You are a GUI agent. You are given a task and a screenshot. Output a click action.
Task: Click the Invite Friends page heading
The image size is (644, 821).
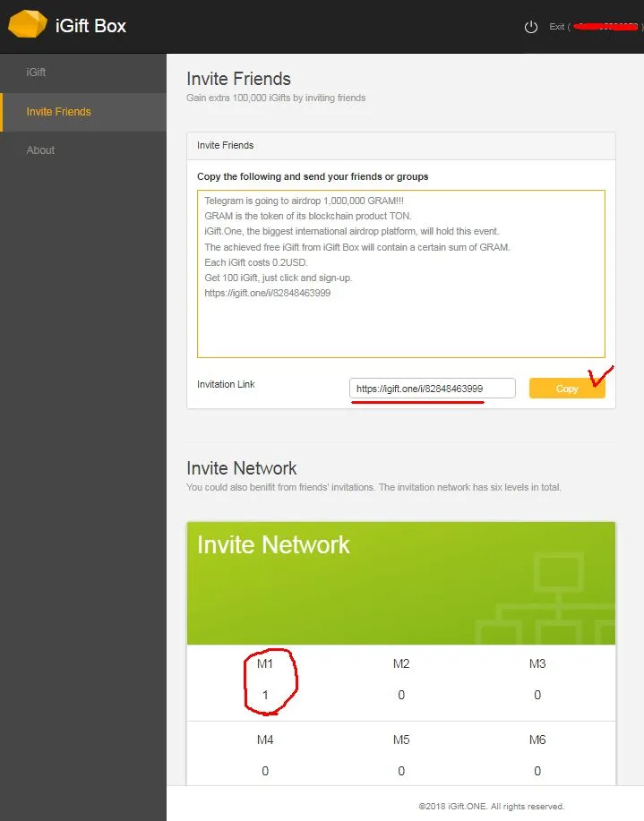(238, 79)
